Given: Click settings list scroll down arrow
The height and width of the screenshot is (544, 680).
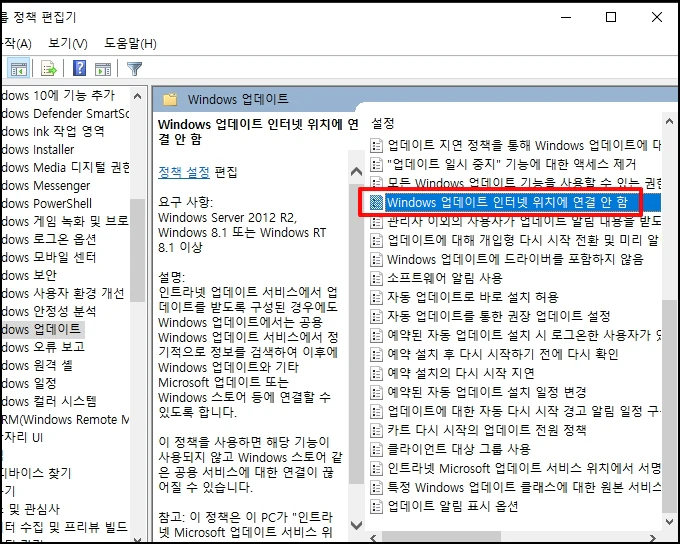Looking at the screenshot, I should (670, 522).
